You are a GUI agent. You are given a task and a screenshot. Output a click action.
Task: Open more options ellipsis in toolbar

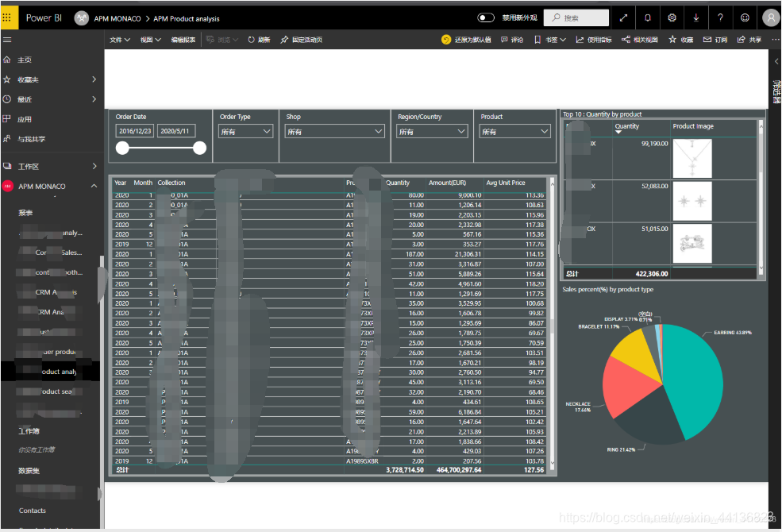click(775, 40)
